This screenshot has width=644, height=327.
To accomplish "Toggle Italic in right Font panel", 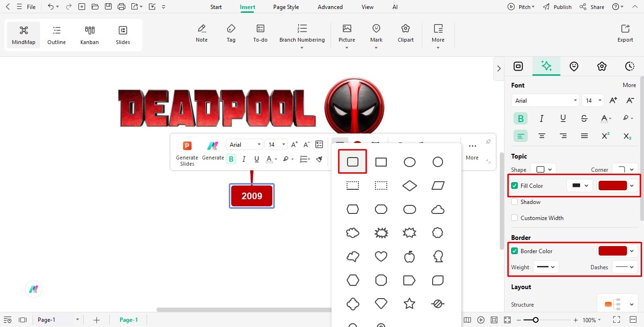I will click(x=542, y=118).
